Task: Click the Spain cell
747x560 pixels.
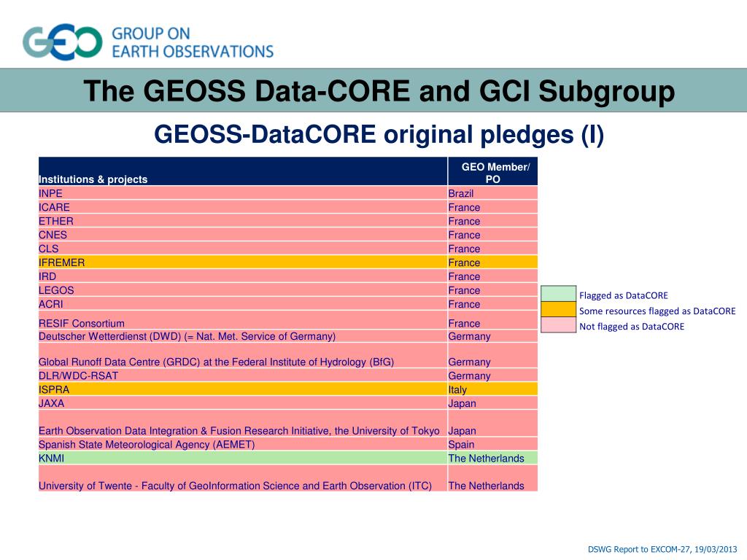Action: 492,444
